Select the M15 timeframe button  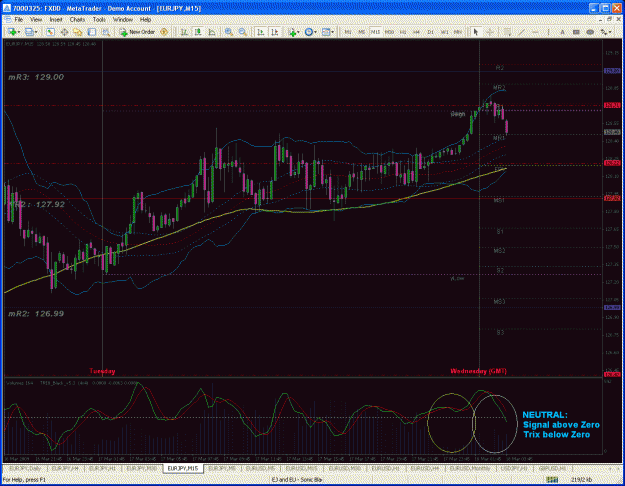[x=375, y=32]
